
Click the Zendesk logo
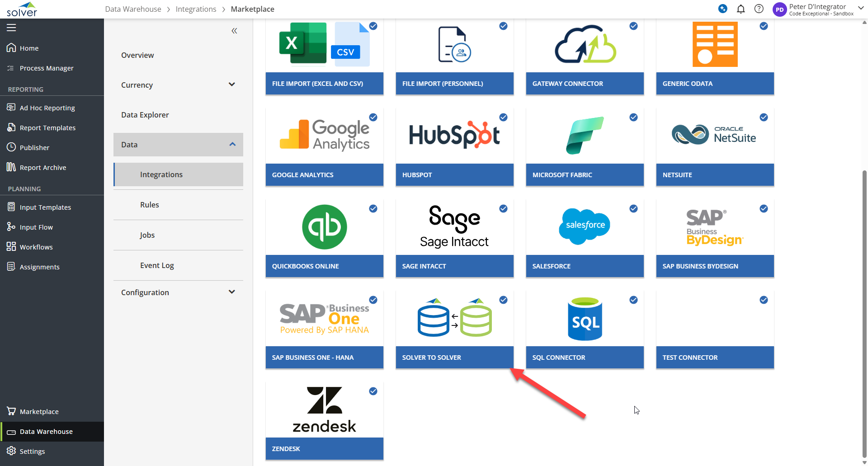point(325,410)
